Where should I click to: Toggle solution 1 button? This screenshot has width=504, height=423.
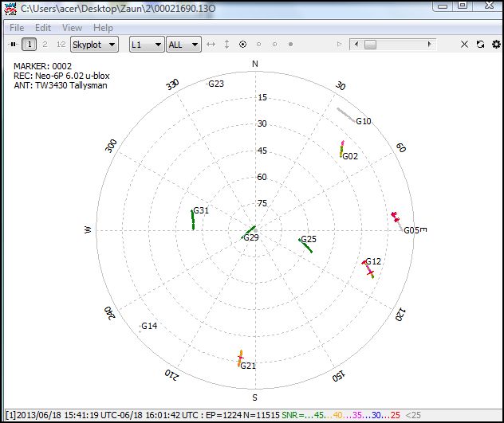click(29, 45)
